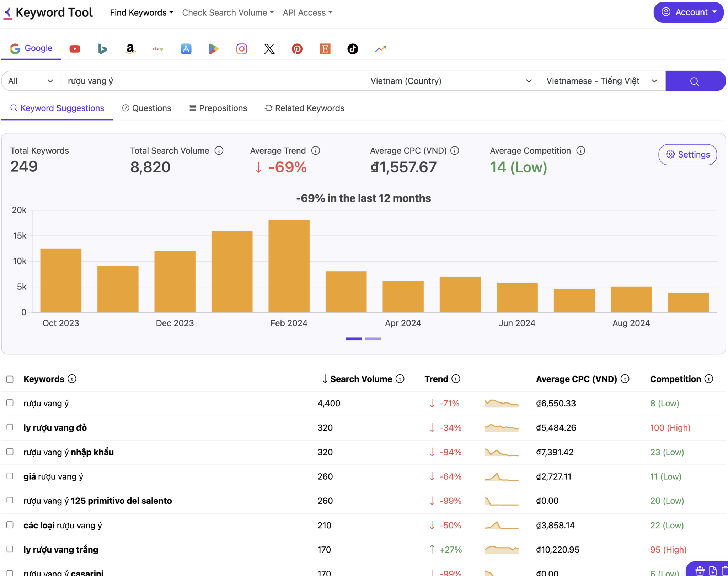Click the purple search magnifier button
The height and width of the screenshot is (576, 728).
695,81
